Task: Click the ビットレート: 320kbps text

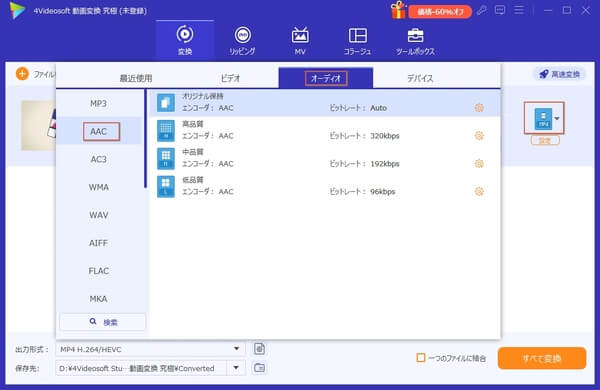Action: (x=364, y=136)
